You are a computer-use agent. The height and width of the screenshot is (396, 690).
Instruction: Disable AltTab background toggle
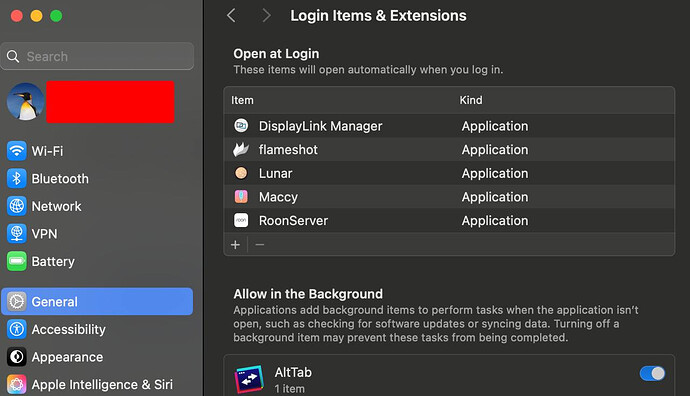coord(652,374)
